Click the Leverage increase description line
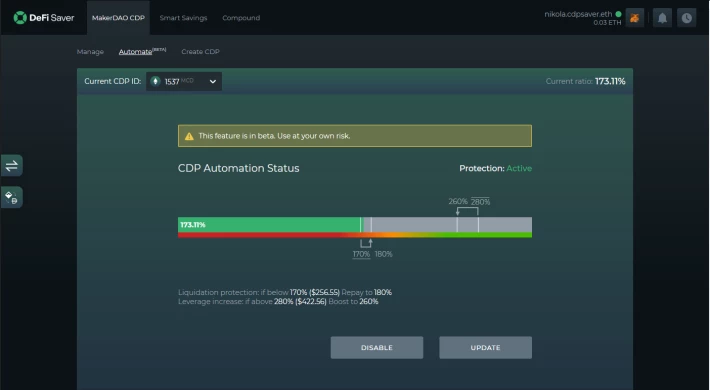710x390 pixels. click(x=278, y=301)
